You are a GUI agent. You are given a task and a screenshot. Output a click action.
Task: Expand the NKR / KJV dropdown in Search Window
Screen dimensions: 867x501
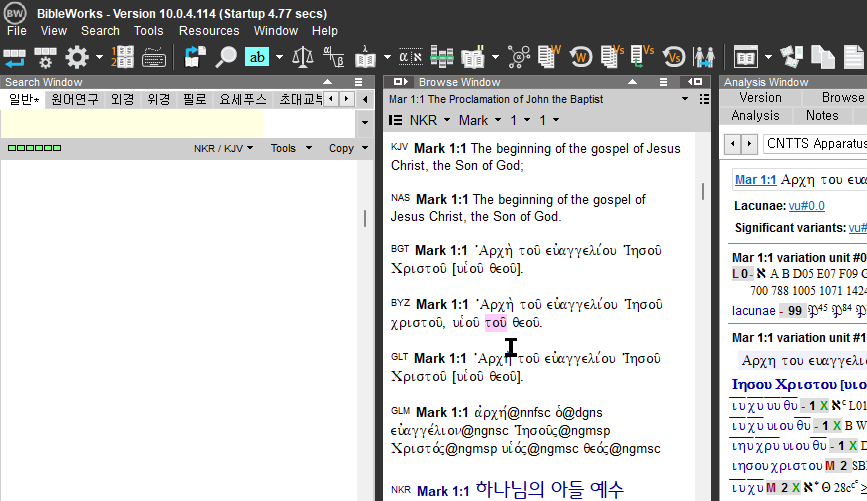223,148
